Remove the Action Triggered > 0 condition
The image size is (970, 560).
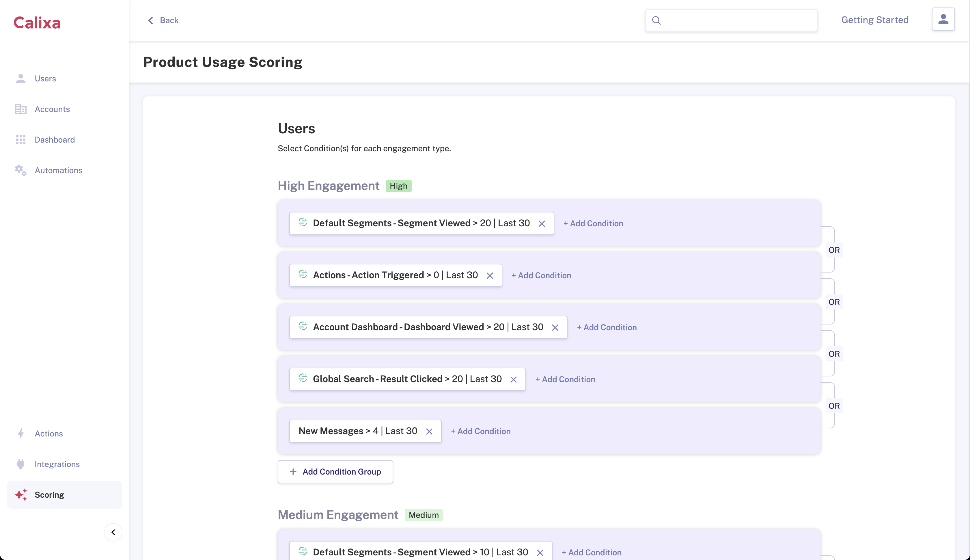490,275
